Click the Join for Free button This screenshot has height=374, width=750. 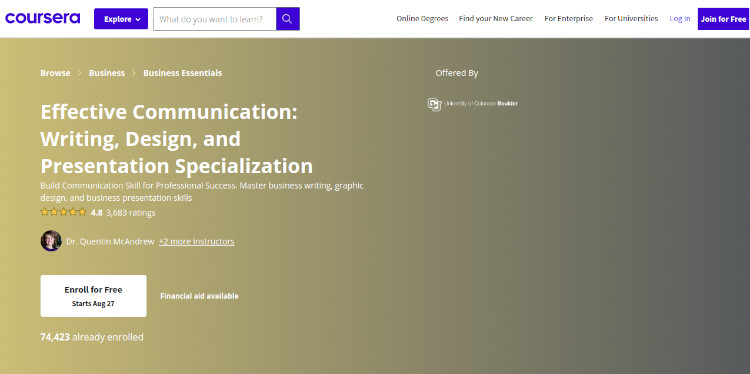click(723, 19)
